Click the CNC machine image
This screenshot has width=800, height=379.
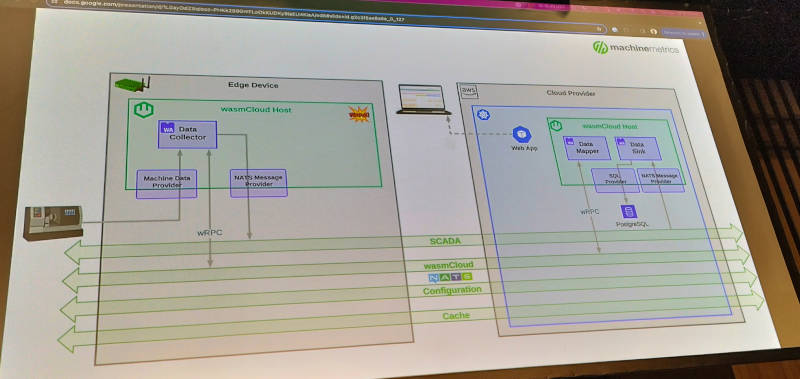click(x=53, y=222)
